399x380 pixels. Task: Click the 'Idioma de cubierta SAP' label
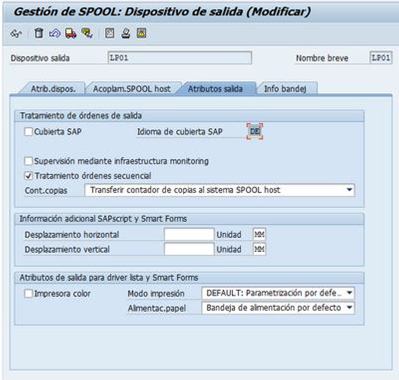point(180,132)
